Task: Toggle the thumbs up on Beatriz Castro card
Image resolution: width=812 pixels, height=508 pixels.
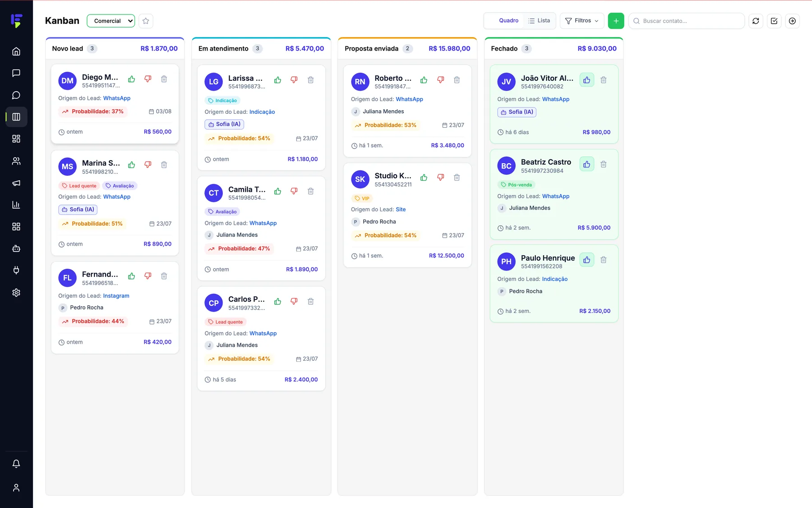Action: 586,164
